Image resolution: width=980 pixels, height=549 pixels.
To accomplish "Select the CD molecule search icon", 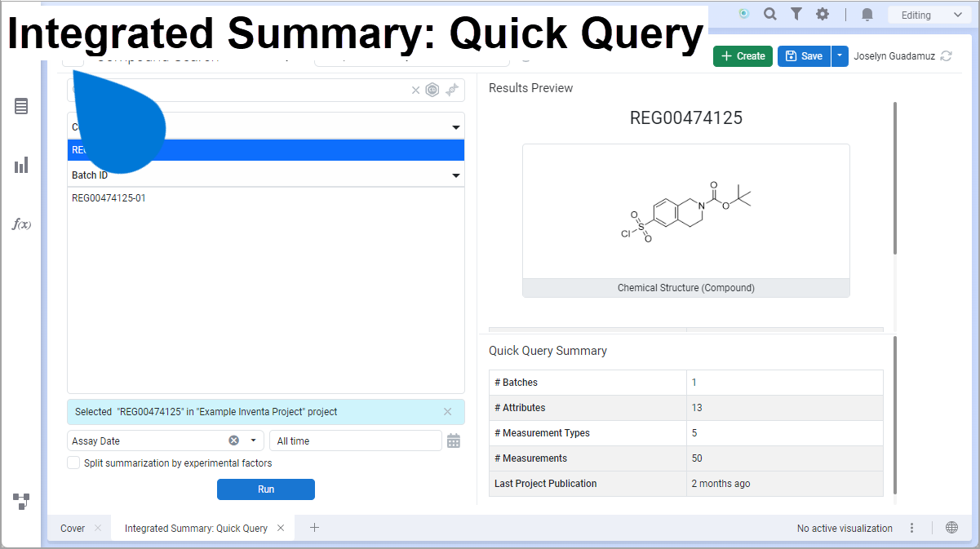I will [432, 90].
